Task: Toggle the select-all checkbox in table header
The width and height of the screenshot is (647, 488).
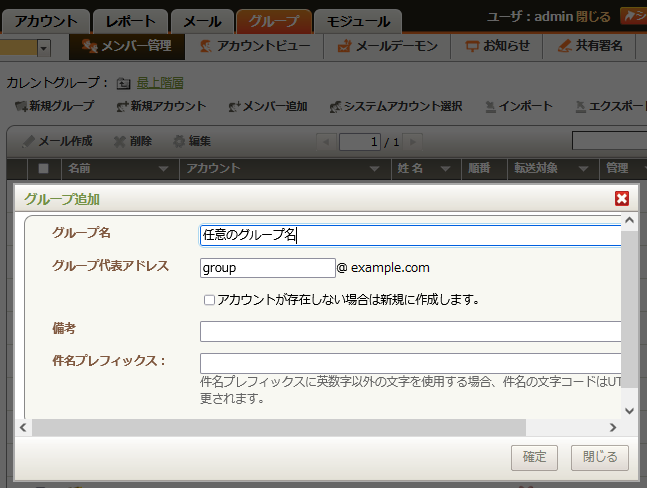Action: [43, 168]
